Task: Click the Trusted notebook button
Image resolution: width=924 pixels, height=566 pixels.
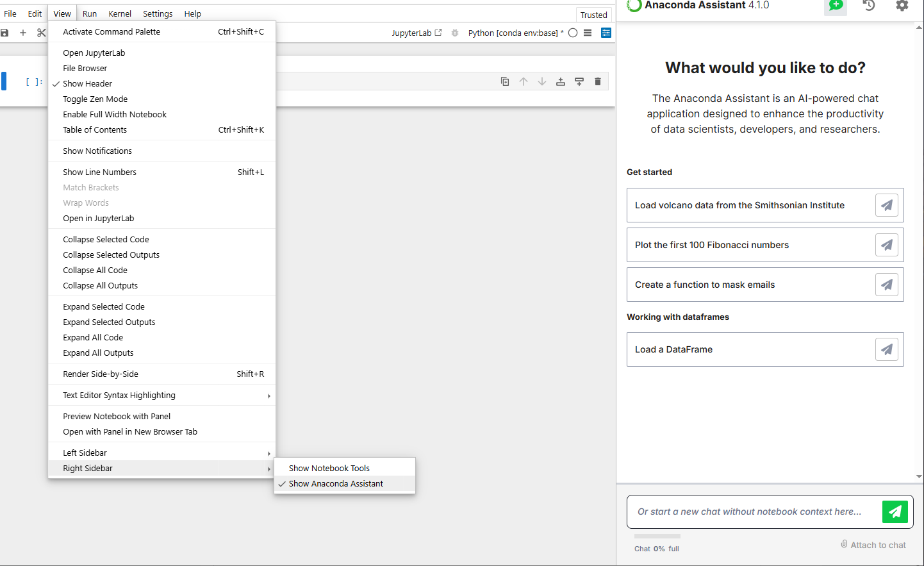Action: click(x=593, y=15)
